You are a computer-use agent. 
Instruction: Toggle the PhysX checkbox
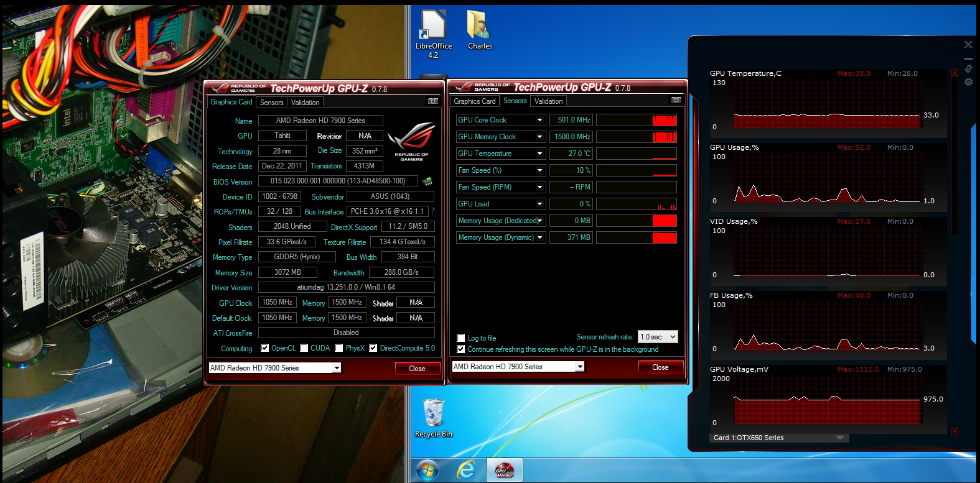coord(339,348)
